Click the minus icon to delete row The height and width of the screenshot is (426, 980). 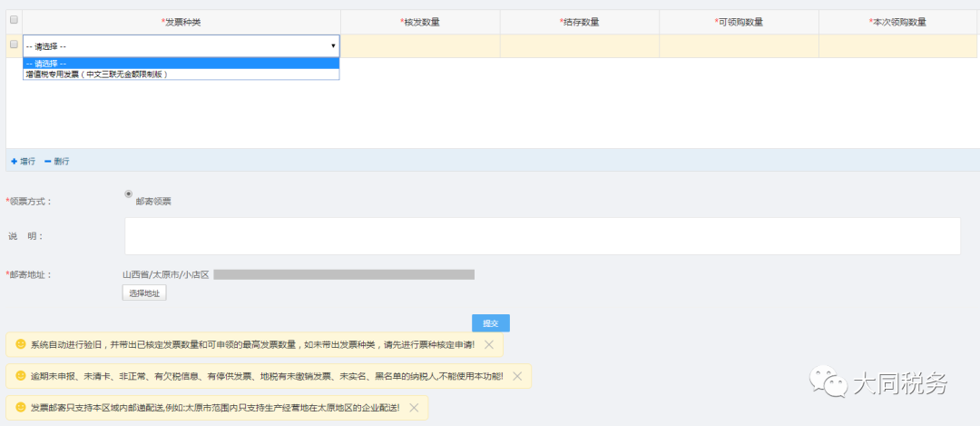tap(47, 162)
